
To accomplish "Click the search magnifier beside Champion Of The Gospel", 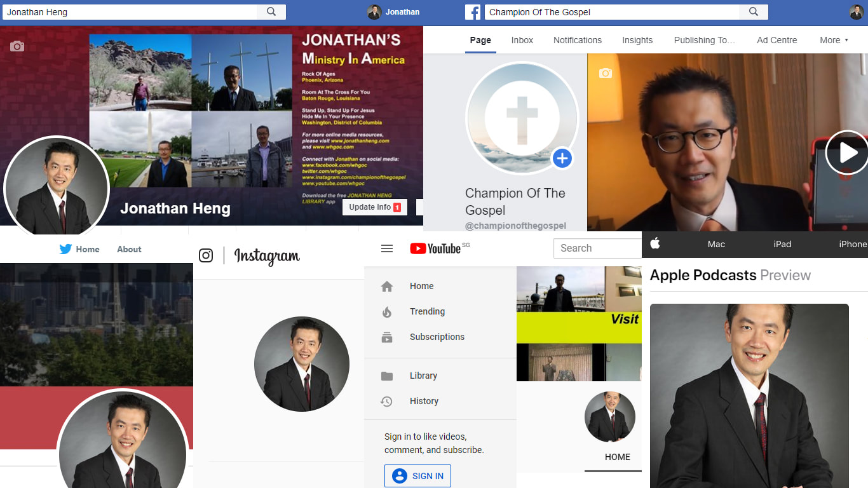I will [754, 12].
